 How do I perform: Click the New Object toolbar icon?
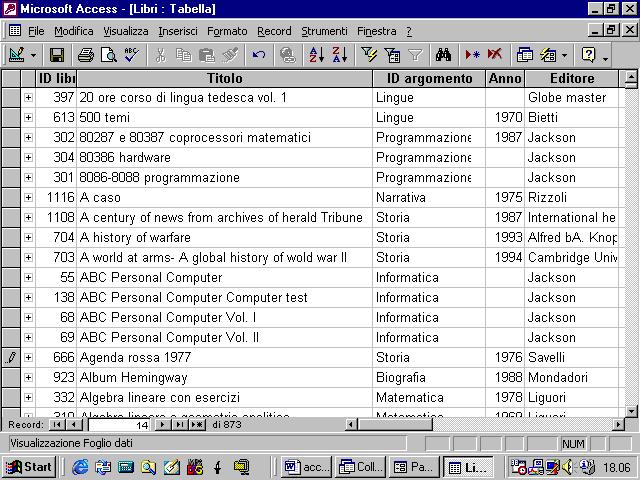pyautogui.click(x=548, y=55)
